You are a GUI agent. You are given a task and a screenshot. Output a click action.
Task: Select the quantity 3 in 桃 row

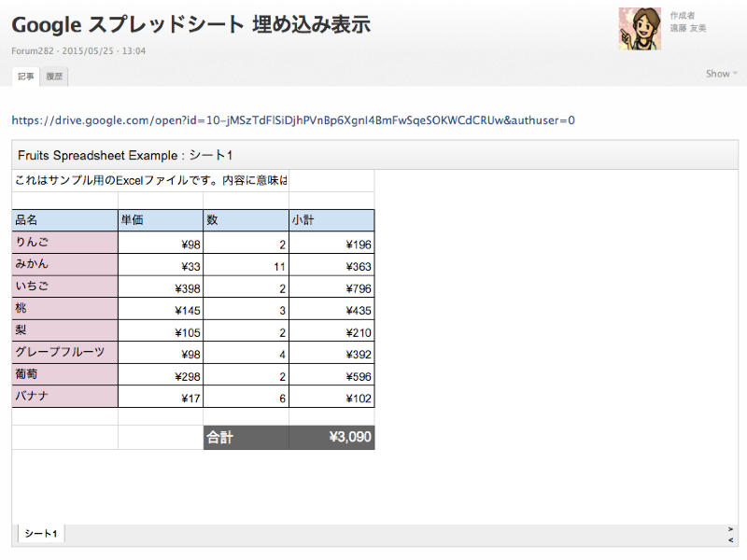246,309
